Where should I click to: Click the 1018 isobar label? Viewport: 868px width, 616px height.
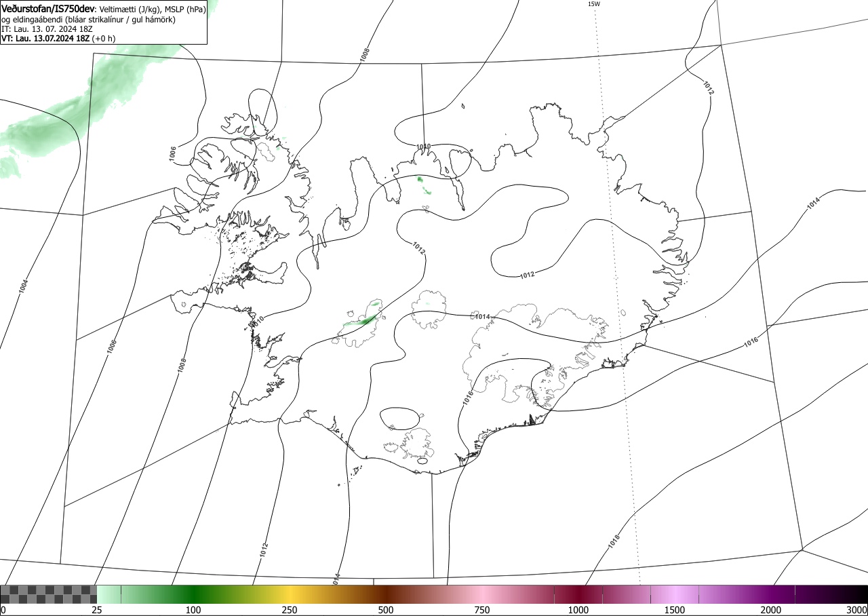tap(614, 541)
